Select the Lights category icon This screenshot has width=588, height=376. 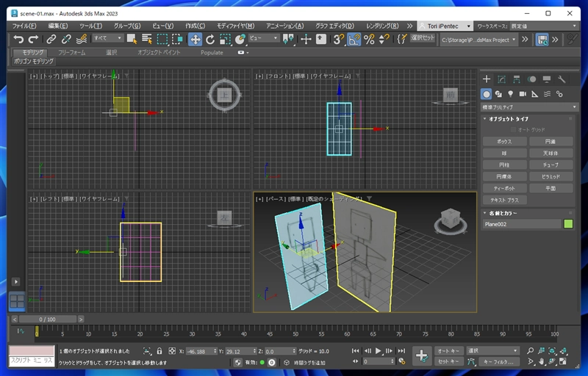510,94
